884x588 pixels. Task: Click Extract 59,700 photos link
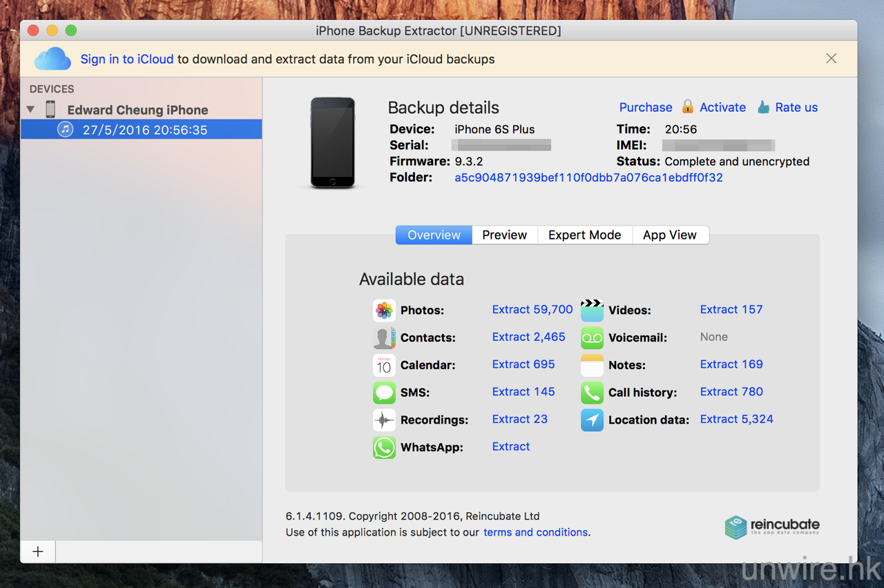tap(532, 309)
